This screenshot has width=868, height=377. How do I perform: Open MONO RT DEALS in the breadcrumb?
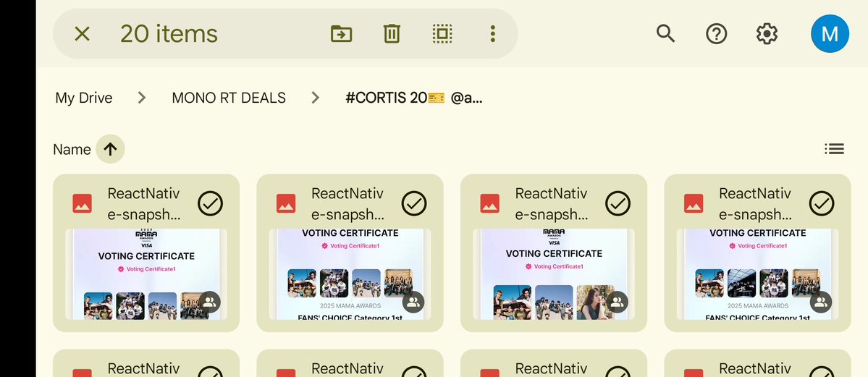pos(229,98)
